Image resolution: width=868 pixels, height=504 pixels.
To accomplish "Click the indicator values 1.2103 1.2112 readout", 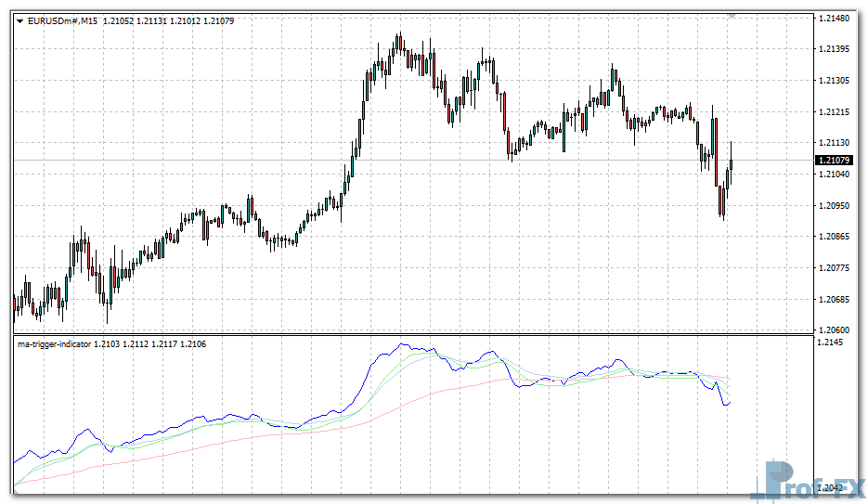I will coord(150,344).
